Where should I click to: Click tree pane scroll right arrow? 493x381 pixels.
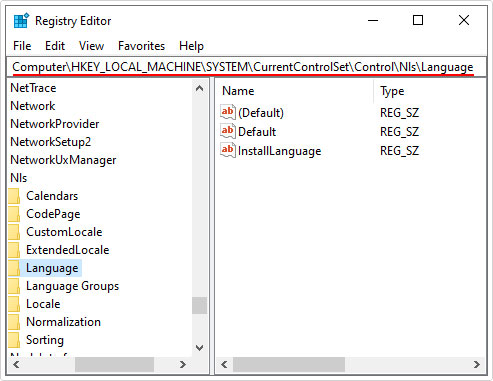pyautogui.click(x=183, y=364)
